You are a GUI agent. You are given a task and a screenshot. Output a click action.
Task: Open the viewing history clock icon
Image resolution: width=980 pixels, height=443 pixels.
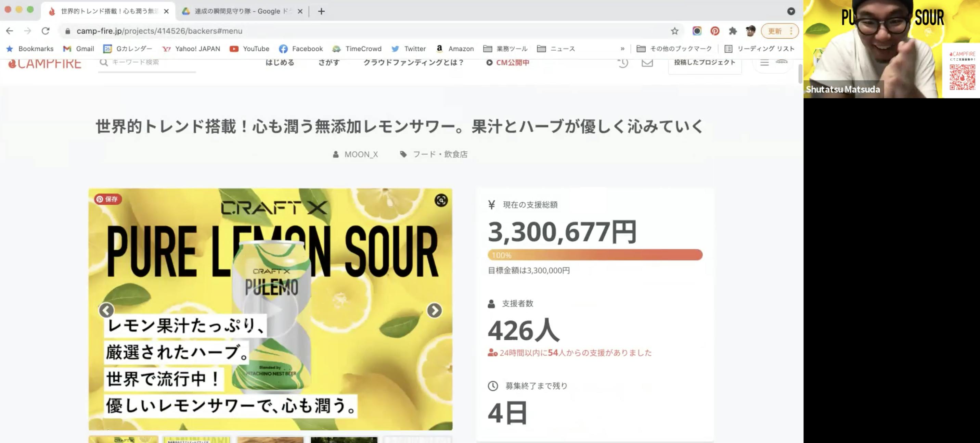click(x=623, y=63)
